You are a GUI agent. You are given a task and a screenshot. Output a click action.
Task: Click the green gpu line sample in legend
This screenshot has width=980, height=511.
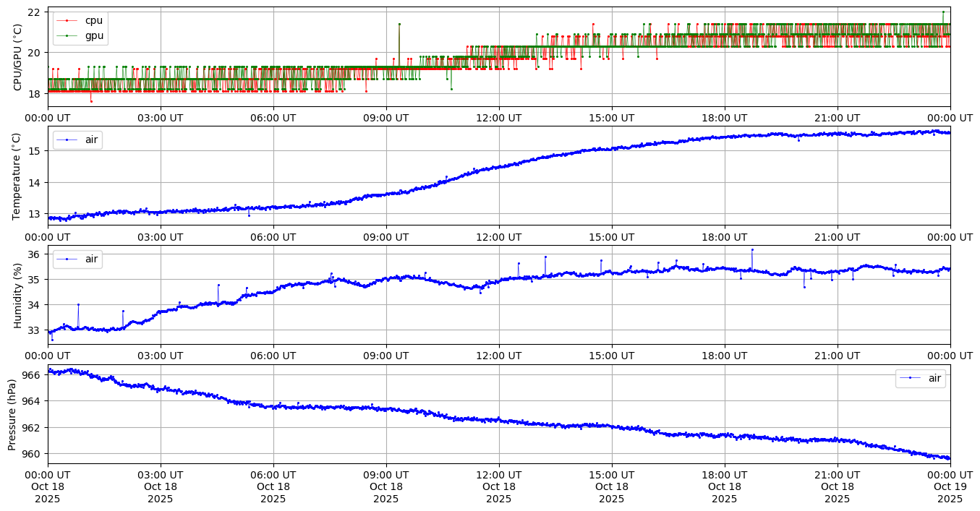pos(67,35)
